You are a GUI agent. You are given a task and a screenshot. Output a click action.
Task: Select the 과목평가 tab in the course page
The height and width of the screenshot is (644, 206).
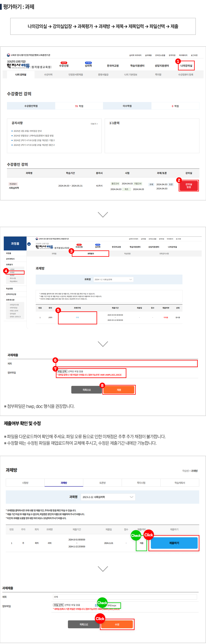[91, 253]
